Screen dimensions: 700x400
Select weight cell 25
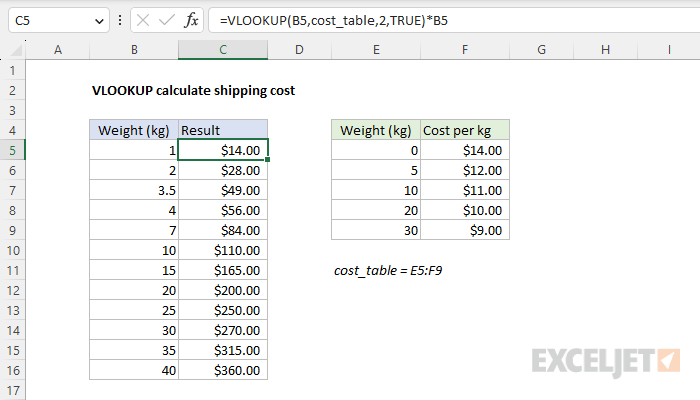(x=134, y=310)
